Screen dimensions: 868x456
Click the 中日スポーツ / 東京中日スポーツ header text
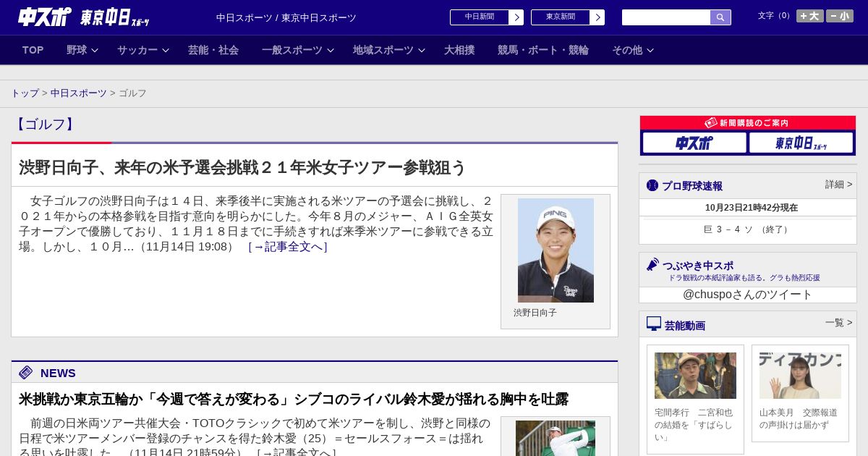pyautogui.click(x=286, y=17)
